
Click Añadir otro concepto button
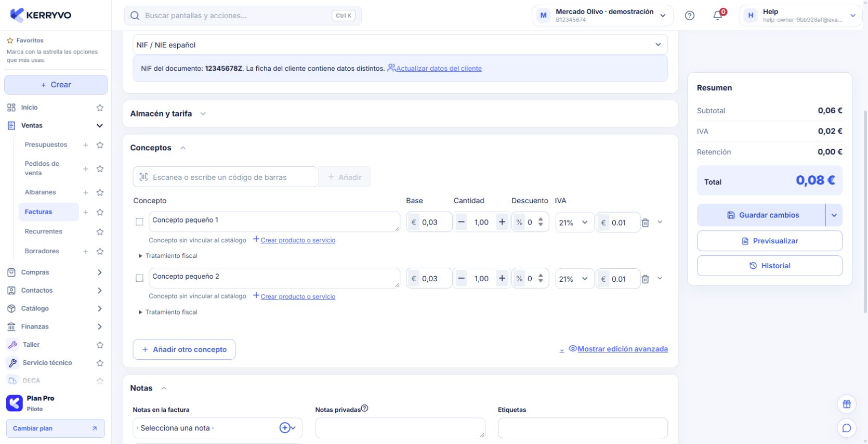click(184, 349)
